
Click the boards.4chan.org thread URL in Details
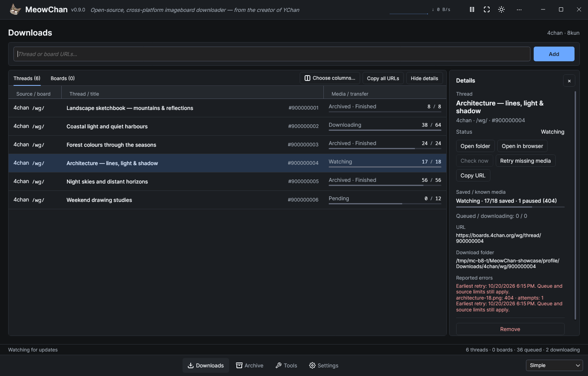tap(499, 238)
